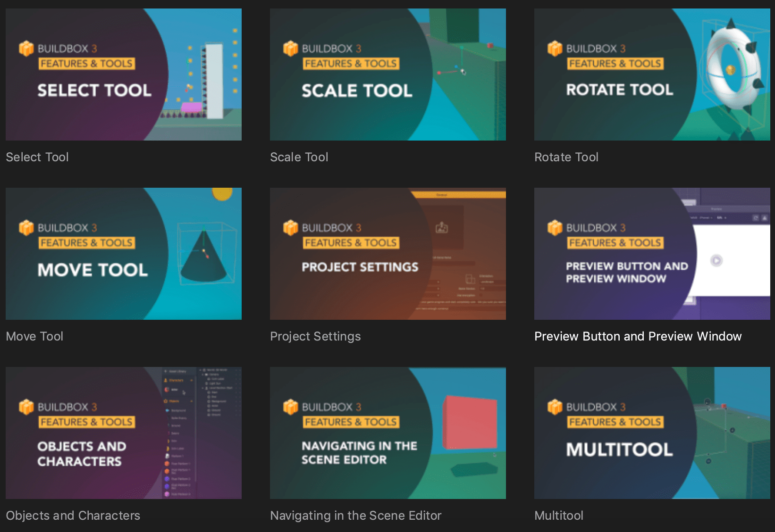Play the Rotate Tool video thumbnail
The width and height of the screenshot is (775, 532).
click(651, 74)
